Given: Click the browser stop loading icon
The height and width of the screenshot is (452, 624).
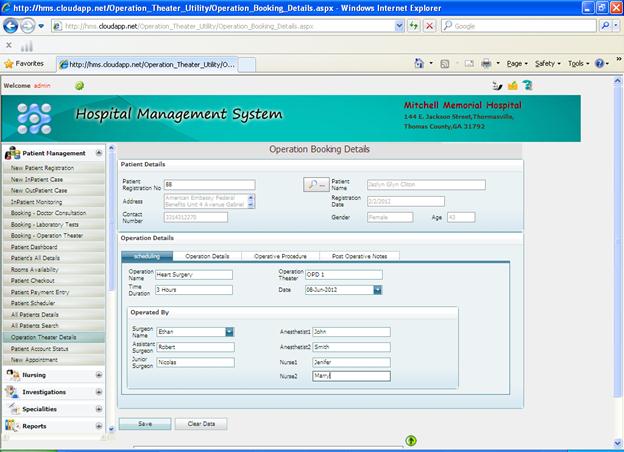Looking at the screenshot, I should click(x=430, y=25).
